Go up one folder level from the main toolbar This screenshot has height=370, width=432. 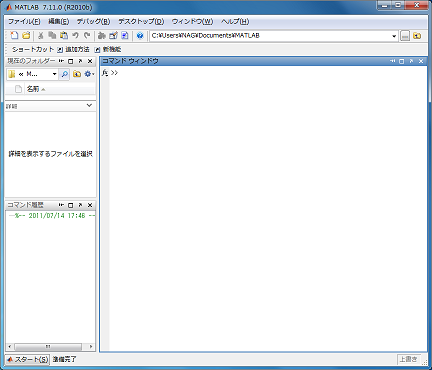[417, 36]
